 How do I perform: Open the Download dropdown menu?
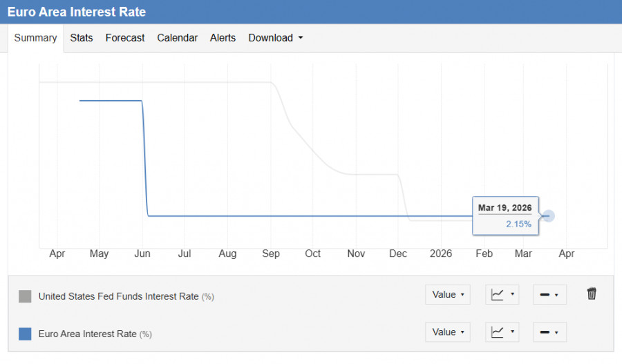click(275, 38)
